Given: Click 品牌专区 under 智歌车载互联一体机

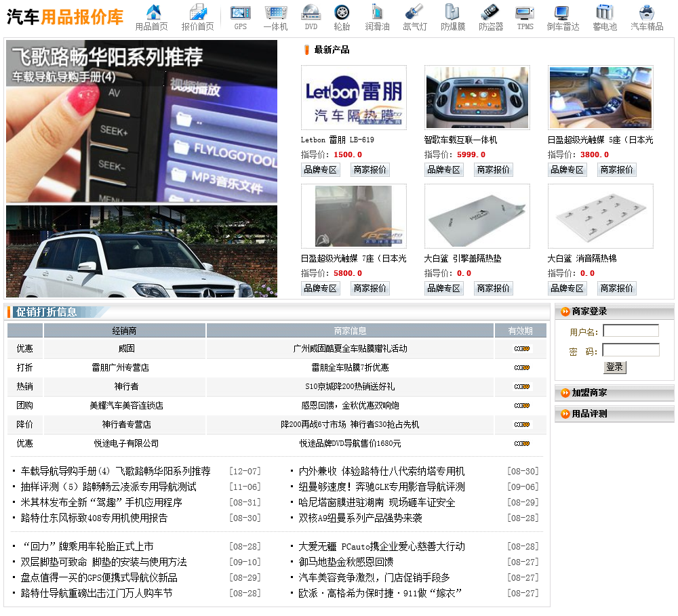Looking at the screenshot, I should click(x=443, y=169).
